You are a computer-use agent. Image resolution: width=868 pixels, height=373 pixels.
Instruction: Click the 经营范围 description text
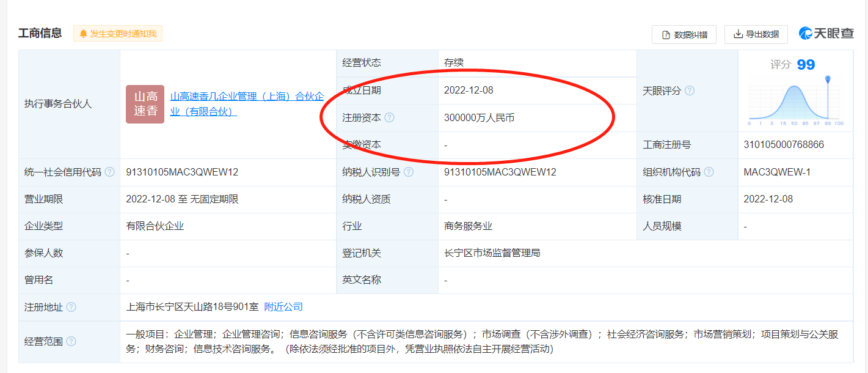point(481,341)
